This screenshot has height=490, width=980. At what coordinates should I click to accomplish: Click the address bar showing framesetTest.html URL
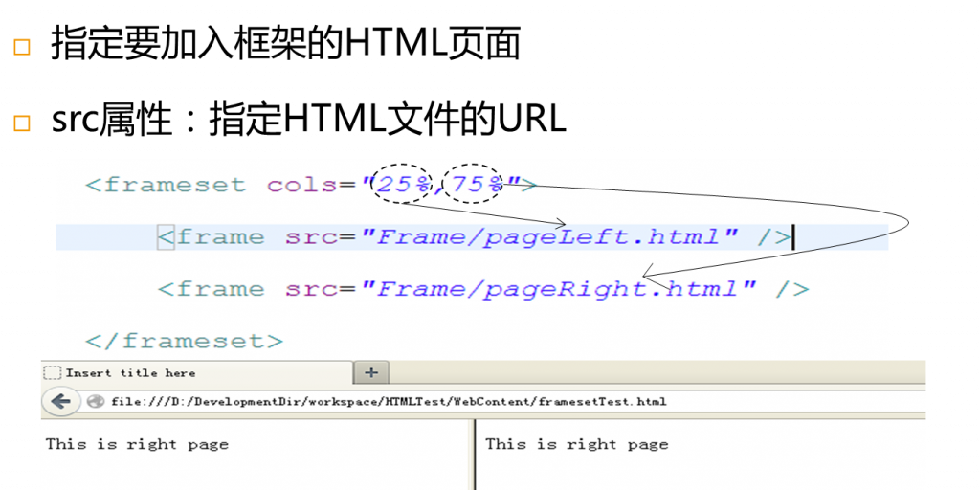[x=503, y=401]
